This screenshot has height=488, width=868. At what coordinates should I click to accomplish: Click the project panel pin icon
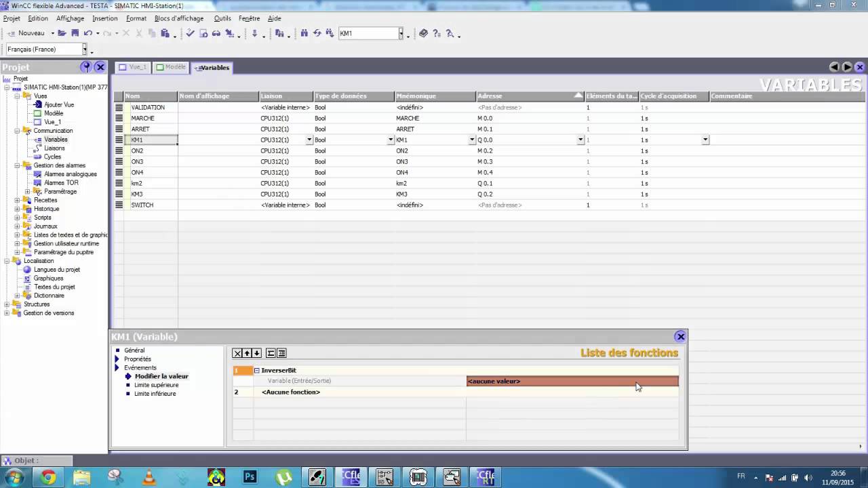[x=85, y=67]
